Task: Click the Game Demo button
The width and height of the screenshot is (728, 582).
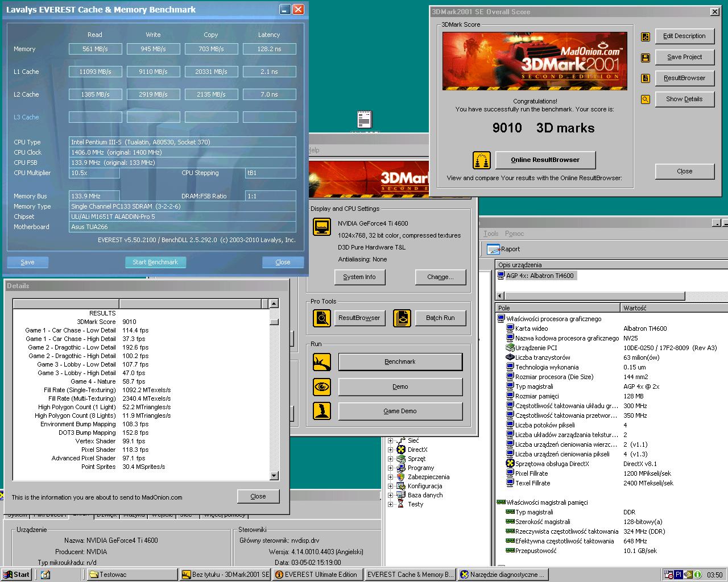Action: (x=400, y=411)
